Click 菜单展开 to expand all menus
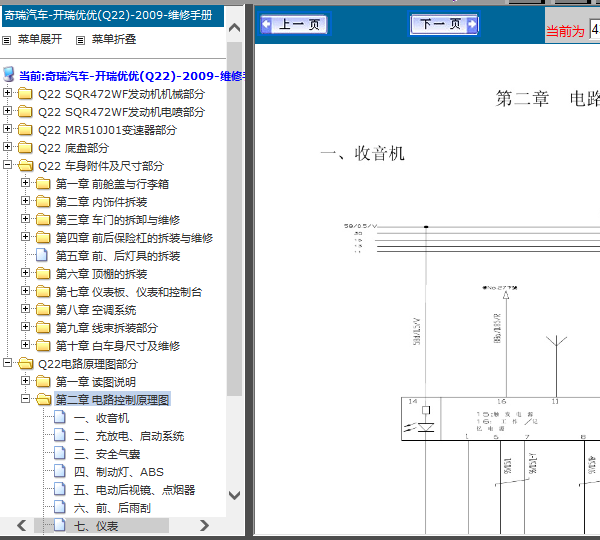Screen dimensions: 600x540 (40, 39)
